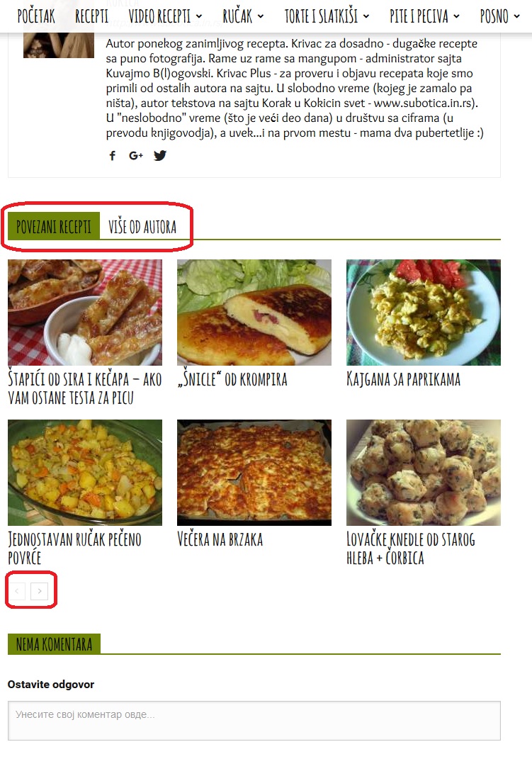Screen dimensions: 532x759
Task: Open the Posno dropdown menu
Action: 499,16
